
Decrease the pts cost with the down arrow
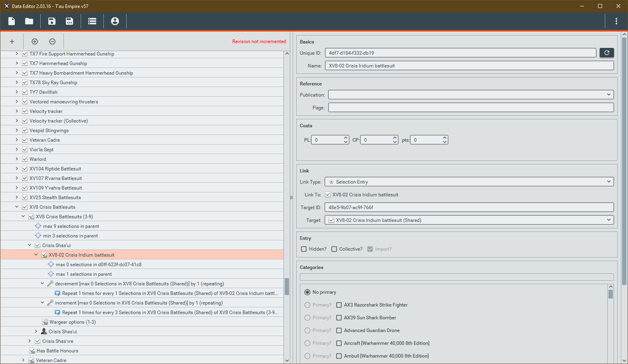tap(445, 142)
